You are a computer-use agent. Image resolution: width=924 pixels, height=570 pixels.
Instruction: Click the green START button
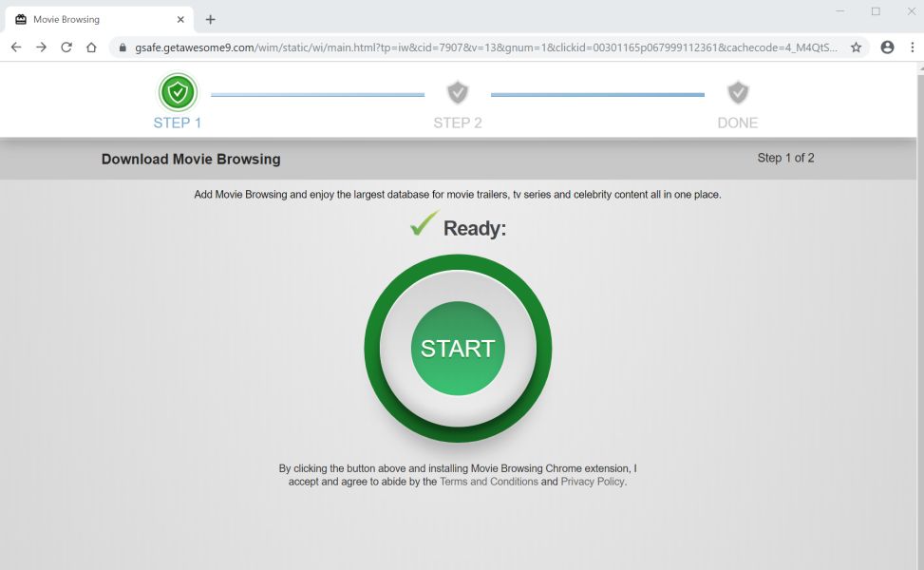(x=458, y=349)
